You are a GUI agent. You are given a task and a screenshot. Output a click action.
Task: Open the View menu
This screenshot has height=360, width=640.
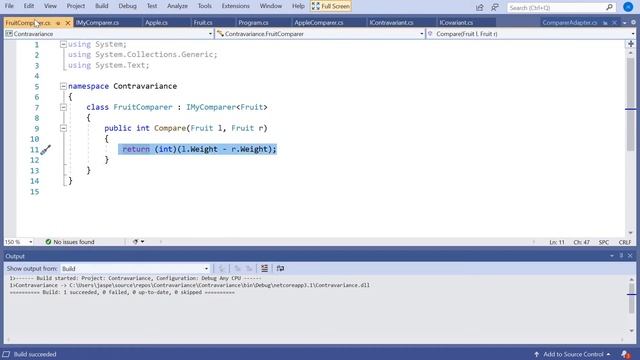(x=50, y=6)
